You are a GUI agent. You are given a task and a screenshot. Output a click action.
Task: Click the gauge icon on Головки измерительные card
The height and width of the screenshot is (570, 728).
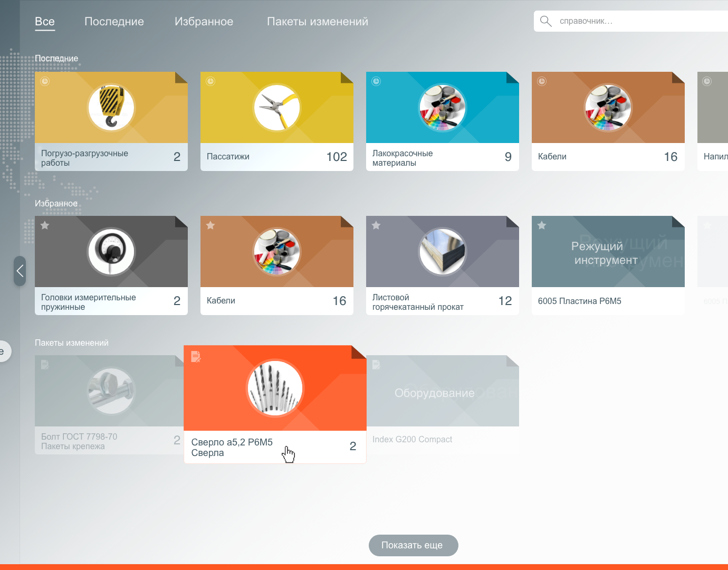tap(111, 252)
